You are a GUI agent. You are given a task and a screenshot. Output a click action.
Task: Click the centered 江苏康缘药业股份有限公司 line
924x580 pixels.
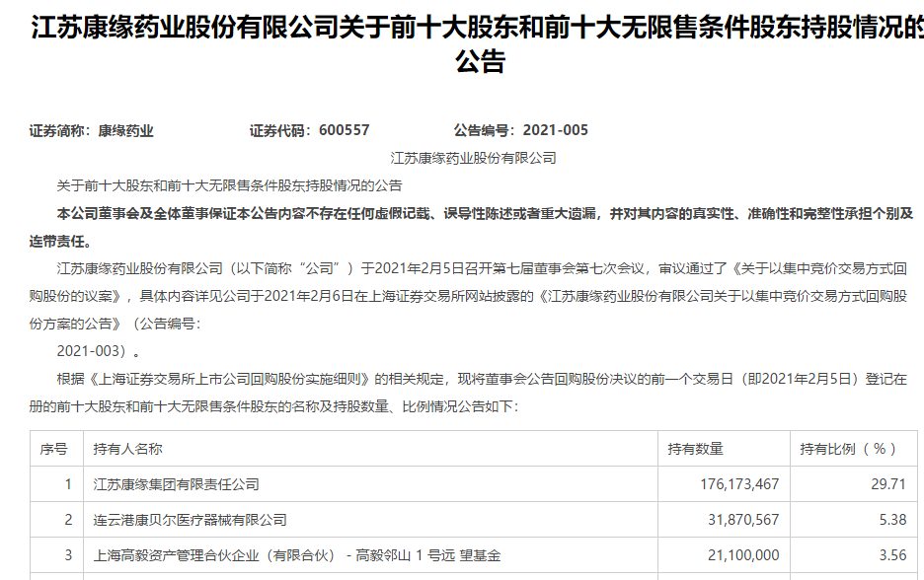coord(473,158)
